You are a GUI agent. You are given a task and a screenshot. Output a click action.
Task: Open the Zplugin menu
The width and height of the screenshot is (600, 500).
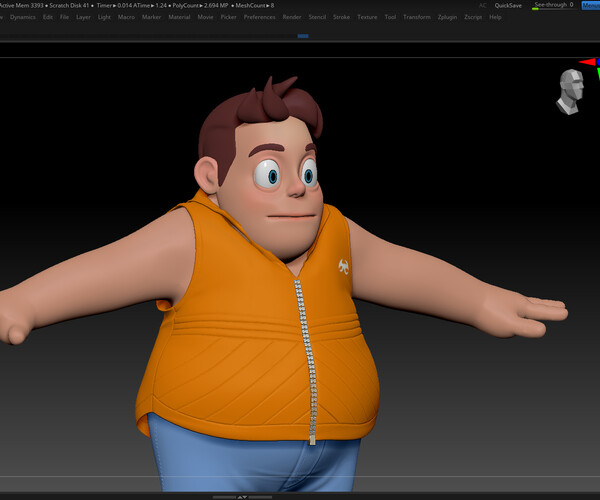tap(447, 17)
